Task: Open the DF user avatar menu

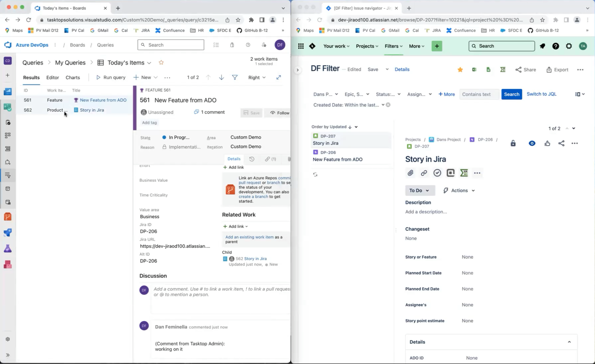Action: click(x=280, y=45)
